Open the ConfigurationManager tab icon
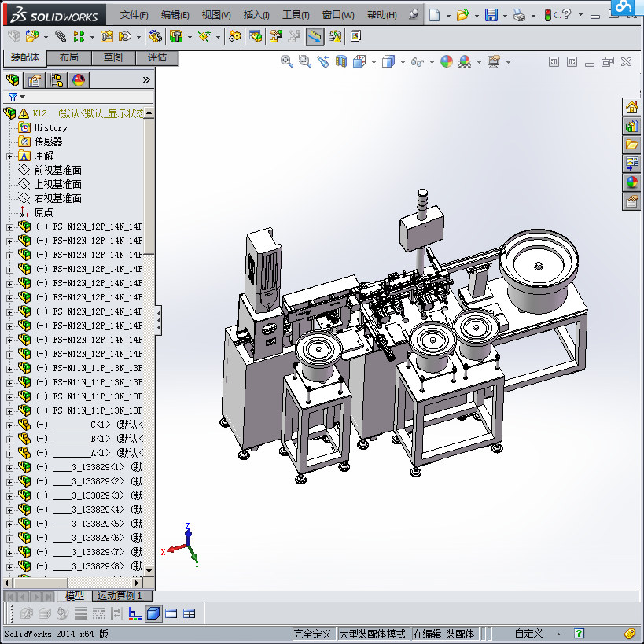 (x=57, y=80)
